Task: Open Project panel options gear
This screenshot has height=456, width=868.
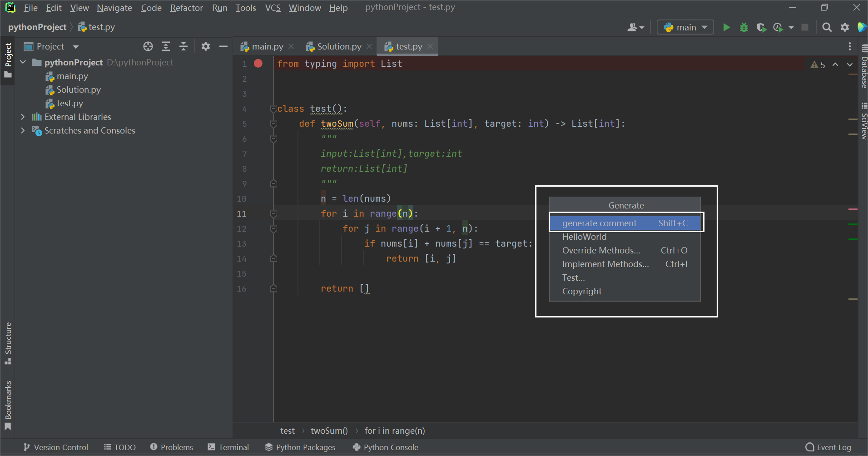Action: [206, 46]
